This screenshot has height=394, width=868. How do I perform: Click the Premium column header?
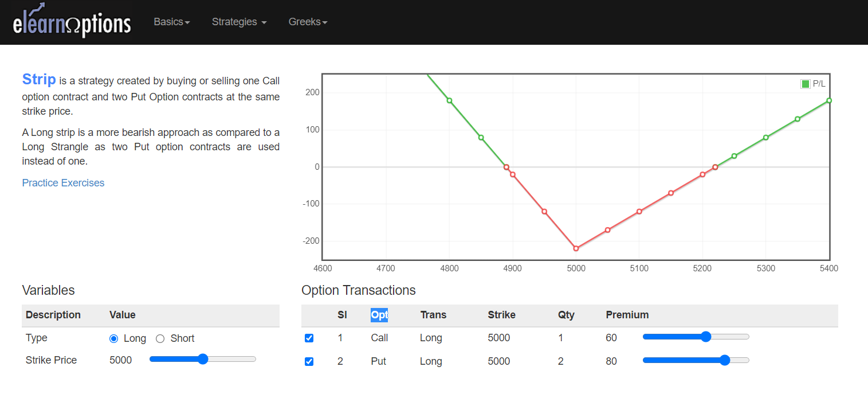tap(627, 315)
